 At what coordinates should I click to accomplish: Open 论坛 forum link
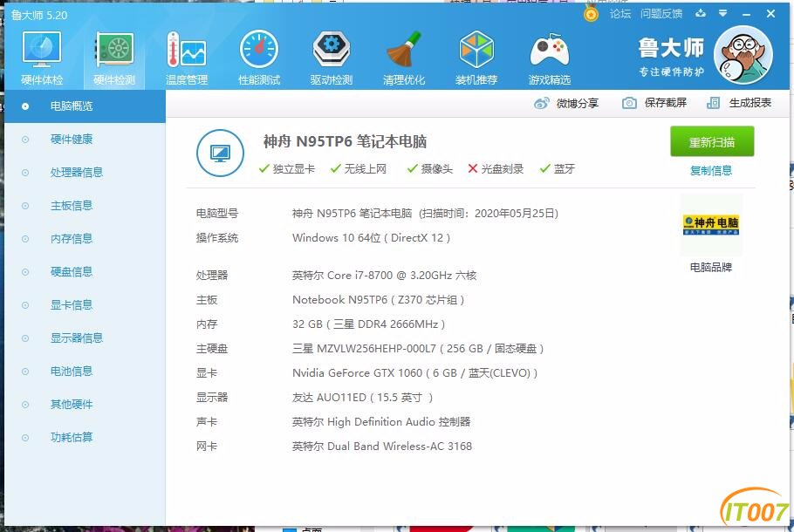(620, 14)
